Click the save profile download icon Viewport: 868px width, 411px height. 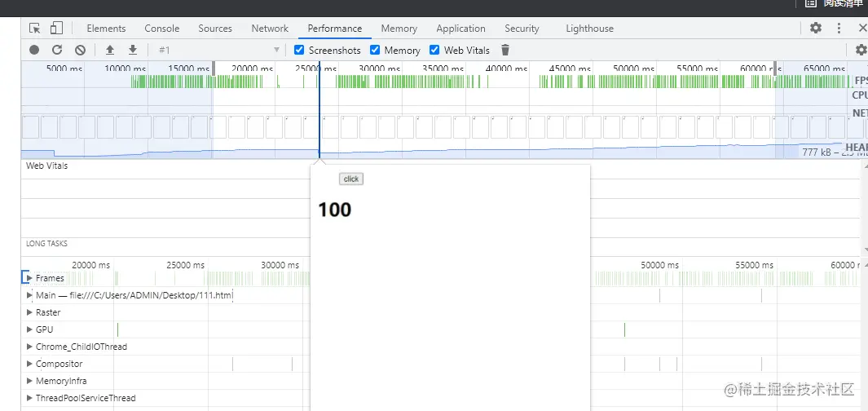coord(133,50)
